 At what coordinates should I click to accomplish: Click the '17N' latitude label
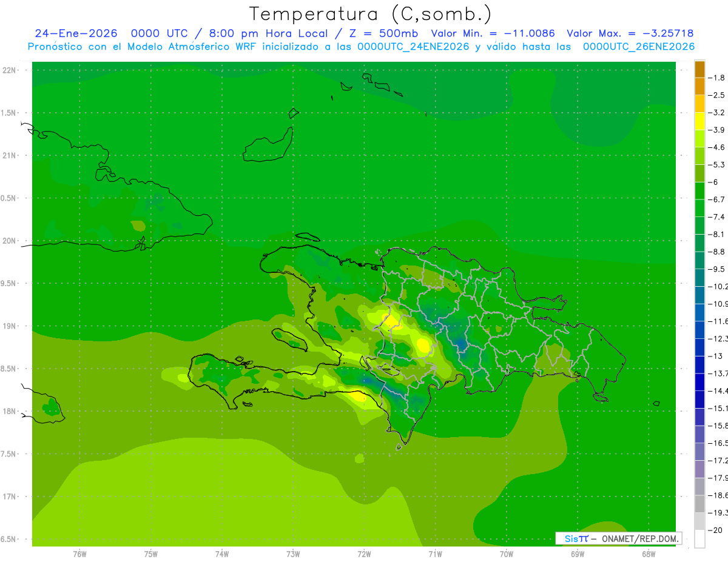(x=10, y=497)
